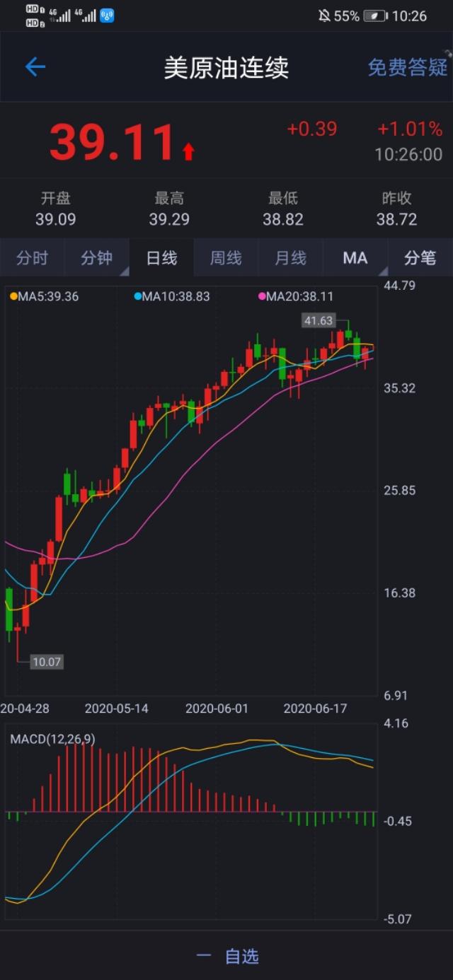Tap the blue MA10 legend dot
The image size is (453, 980).
pos(138,297)
